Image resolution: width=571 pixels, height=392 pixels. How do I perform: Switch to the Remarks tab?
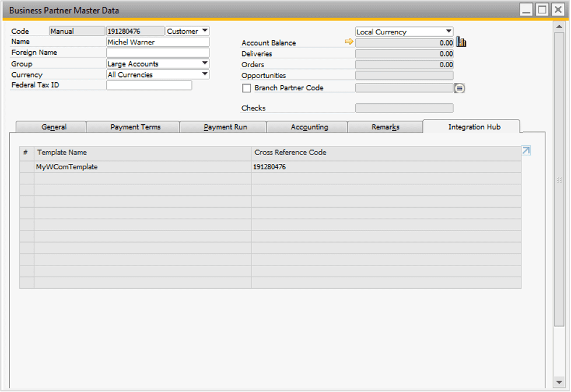(x=385, y=127)
